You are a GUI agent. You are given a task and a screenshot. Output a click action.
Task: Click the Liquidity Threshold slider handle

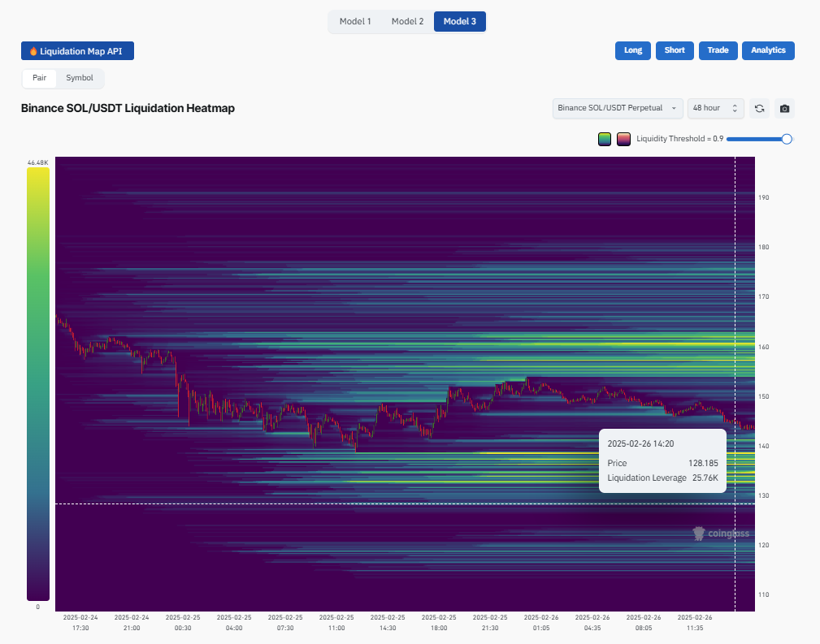pos(787,139)
